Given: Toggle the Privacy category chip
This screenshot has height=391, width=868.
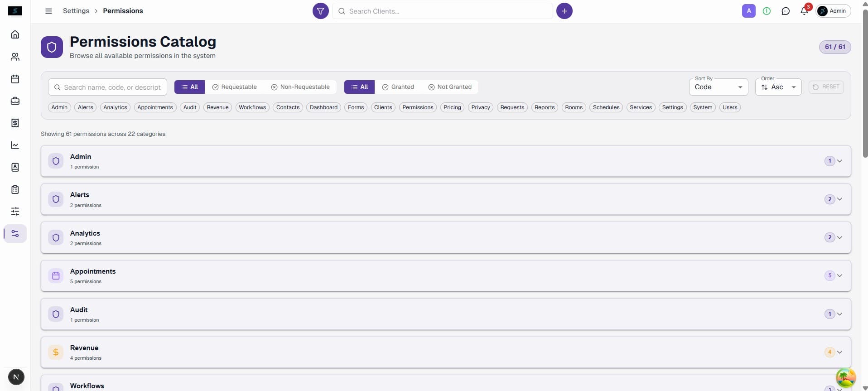Looking at the screenshot, I should (481, 107).
